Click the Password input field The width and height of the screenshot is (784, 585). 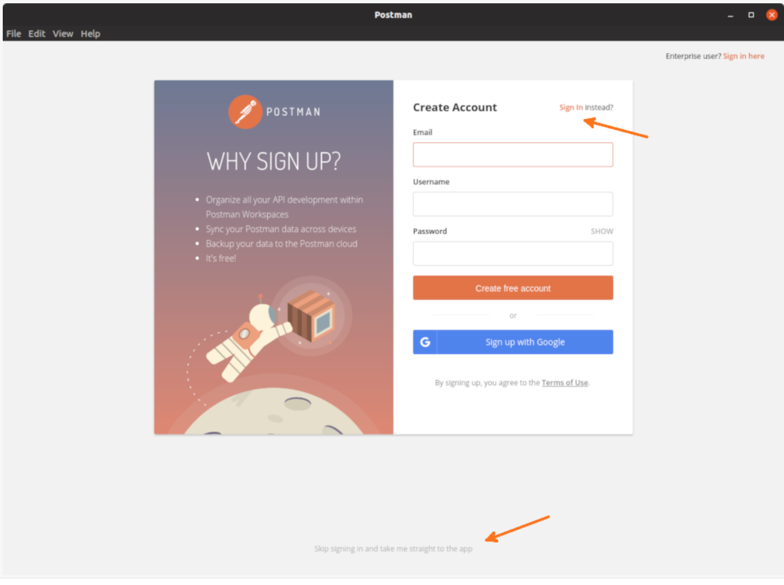[512, 254]
